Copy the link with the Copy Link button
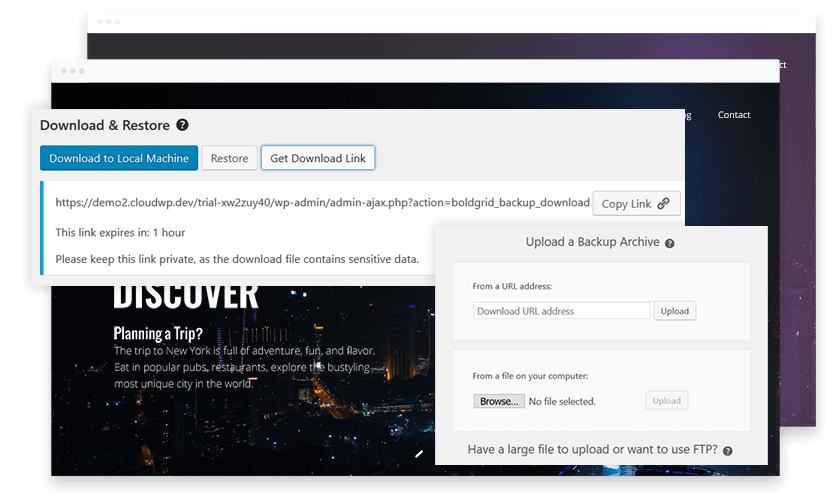833x500 pixels. 636,203
